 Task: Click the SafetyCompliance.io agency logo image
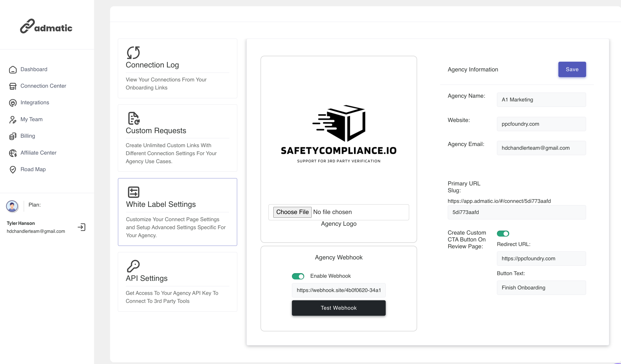pos(339,134)
